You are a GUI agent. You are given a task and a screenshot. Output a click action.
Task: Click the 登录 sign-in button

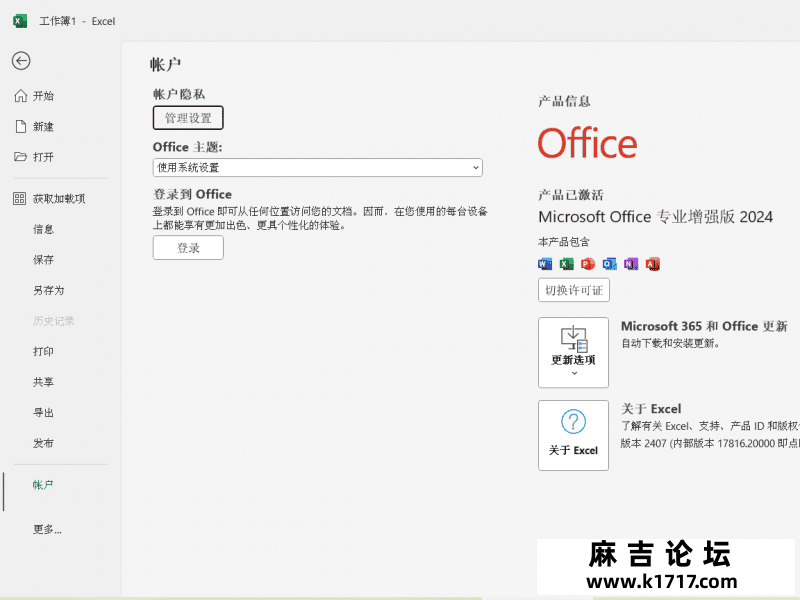pos(188,248)
